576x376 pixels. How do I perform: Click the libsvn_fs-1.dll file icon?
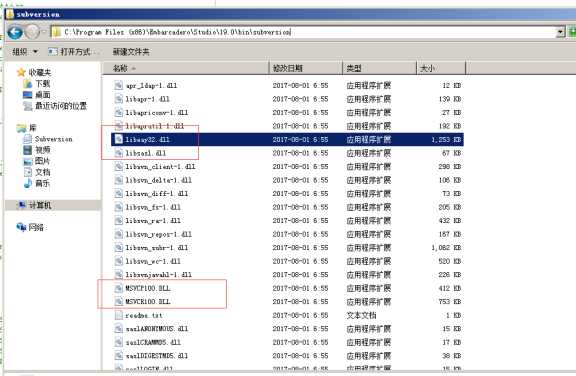coord(118,207)
